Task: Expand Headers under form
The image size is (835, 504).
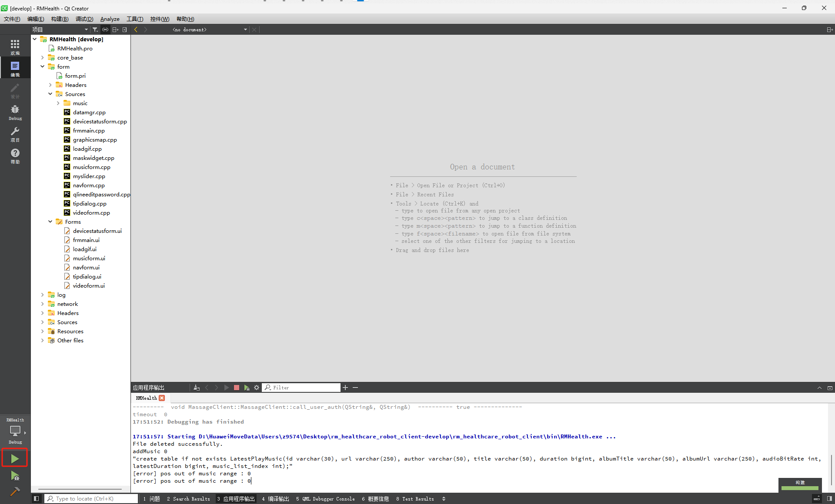Action: click(50, 85)
